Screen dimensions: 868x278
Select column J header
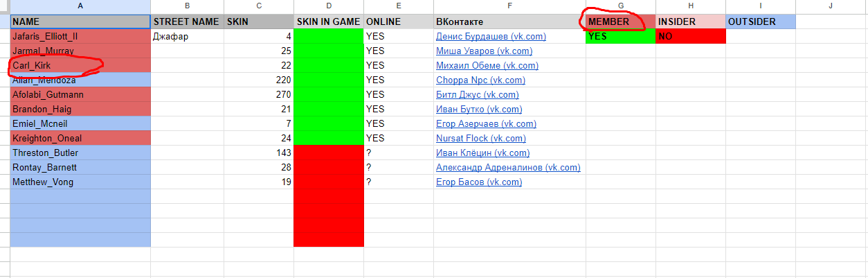831,6
